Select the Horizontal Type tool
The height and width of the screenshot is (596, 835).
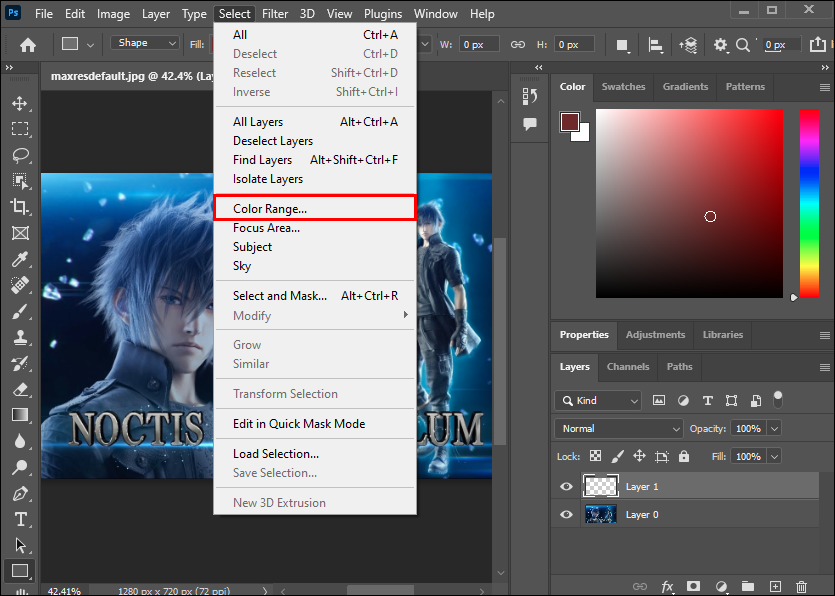coord(20,519)
